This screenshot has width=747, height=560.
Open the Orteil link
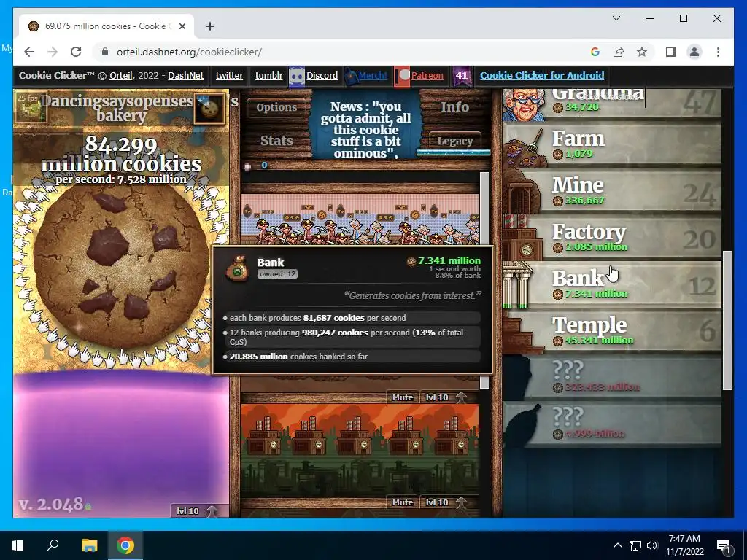[x=121, y=76]
